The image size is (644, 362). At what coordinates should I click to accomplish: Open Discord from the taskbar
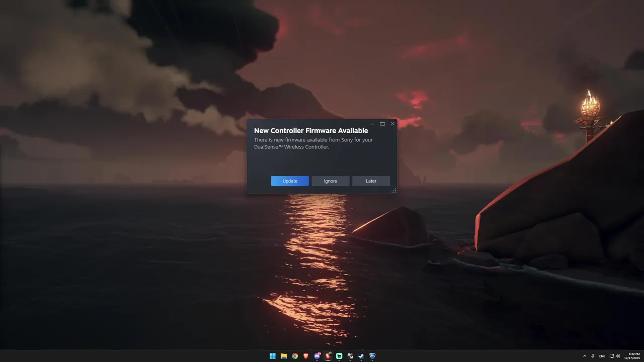(317, 356)
